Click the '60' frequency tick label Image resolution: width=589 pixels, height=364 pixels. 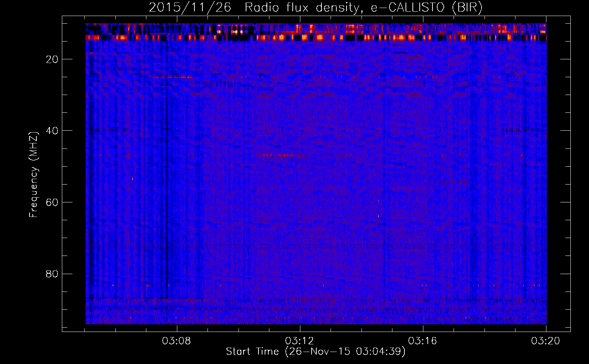pos(52,202)
